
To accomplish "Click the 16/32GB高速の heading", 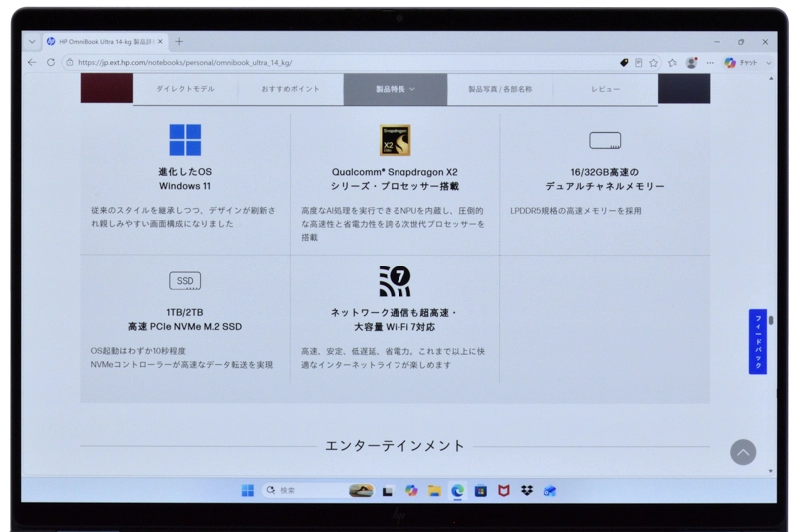I will (x=605, y=172).
